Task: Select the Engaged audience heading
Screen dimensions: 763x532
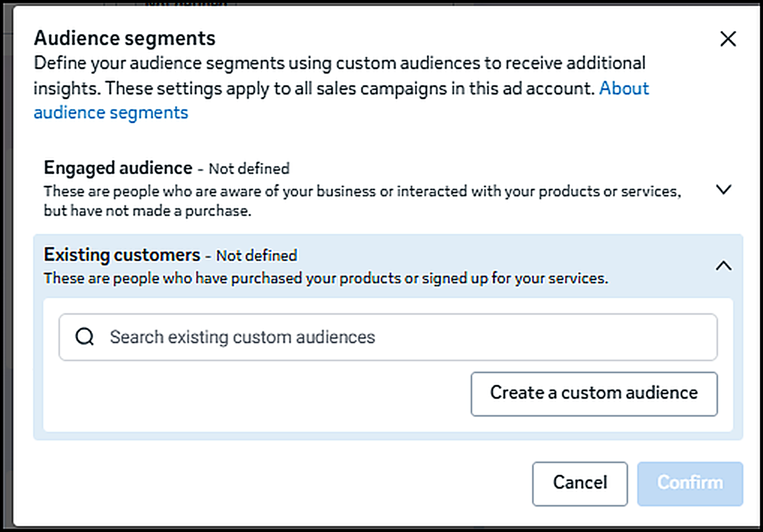Action: [118, 168]
